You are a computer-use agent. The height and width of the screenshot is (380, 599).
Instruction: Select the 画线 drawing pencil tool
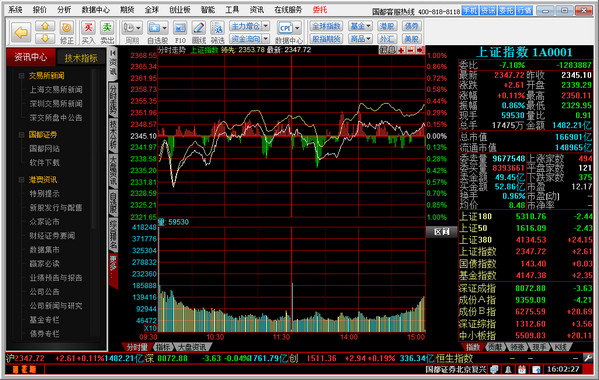point(199,28)
